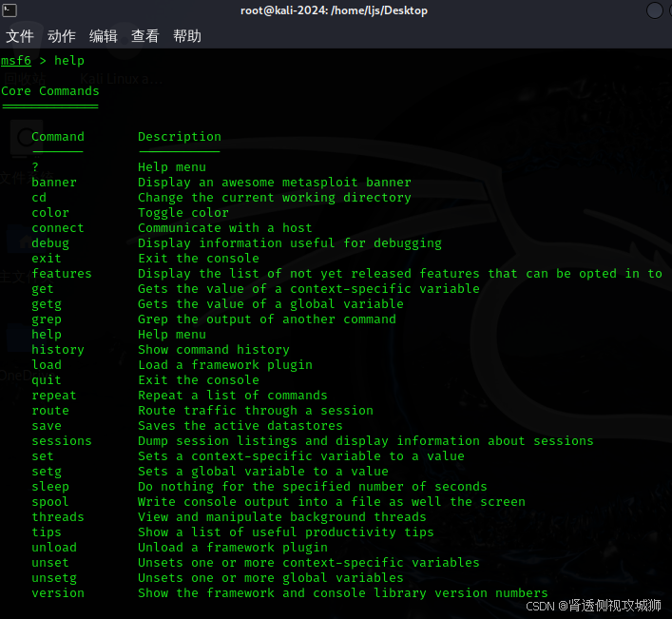Open the 帮助 menu

pos(187,36)
